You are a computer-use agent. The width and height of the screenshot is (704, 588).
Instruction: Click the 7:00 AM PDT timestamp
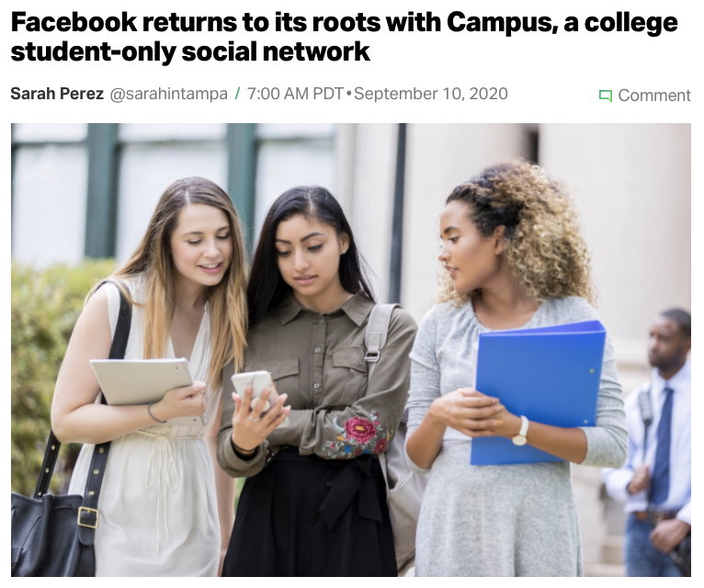click(x=295, y=94)
